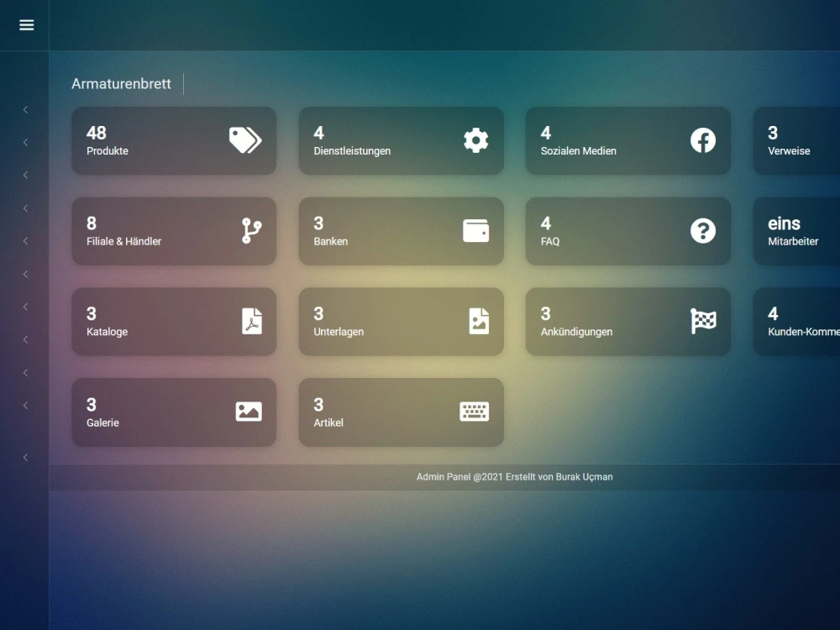Select the Galerie label
Image resolution: width=840 pixels, height=630 pixels.
[x=102, y=423]
